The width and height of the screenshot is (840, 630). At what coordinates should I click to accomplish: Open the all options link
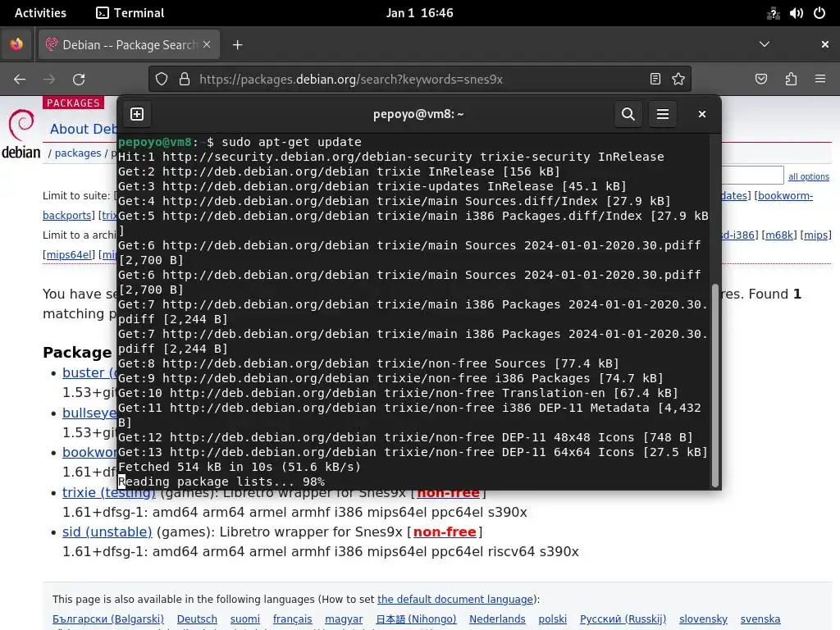(x=808, y=176)
